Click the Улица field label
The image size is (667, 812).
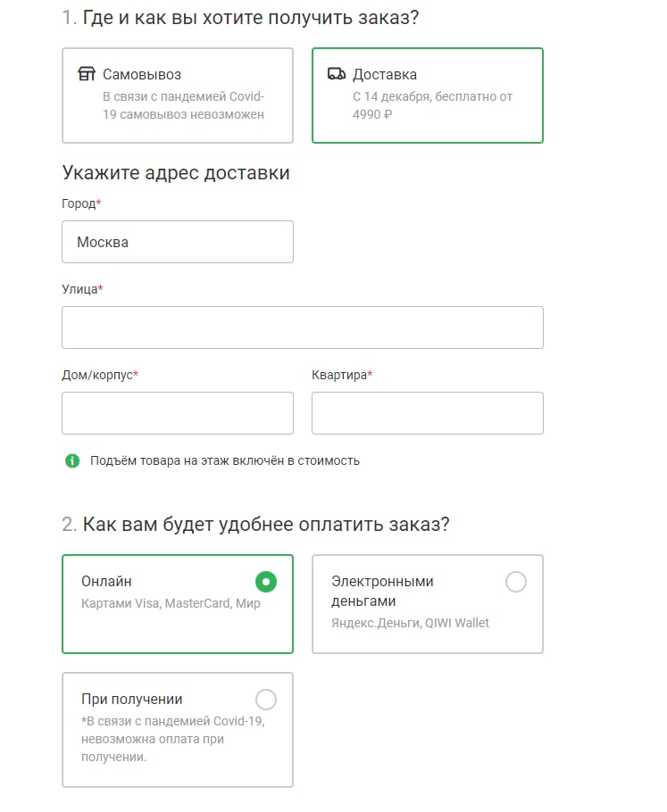point(81,289)
